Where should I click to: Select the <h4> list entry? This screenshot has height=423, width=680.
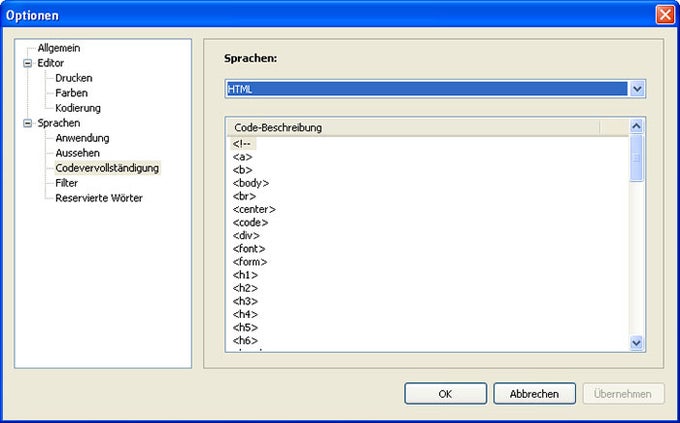[x=245, y=314]
